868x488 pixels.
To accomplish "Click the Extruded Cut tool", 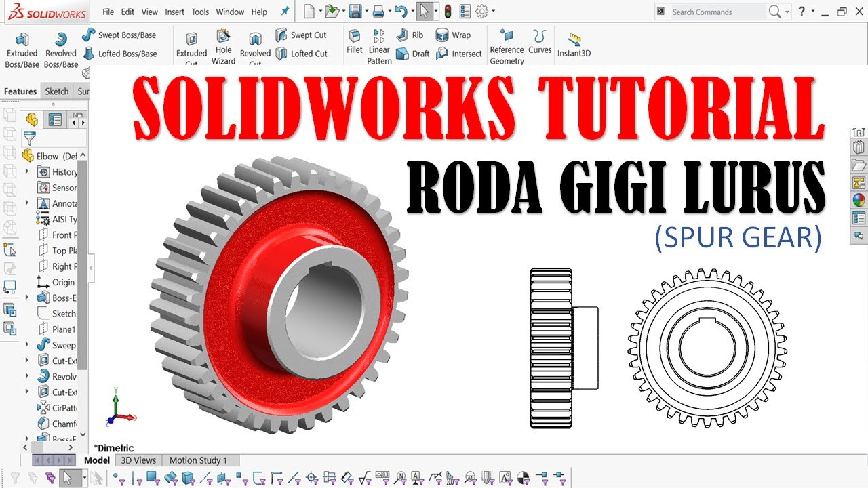I will [x=191, y=49].
